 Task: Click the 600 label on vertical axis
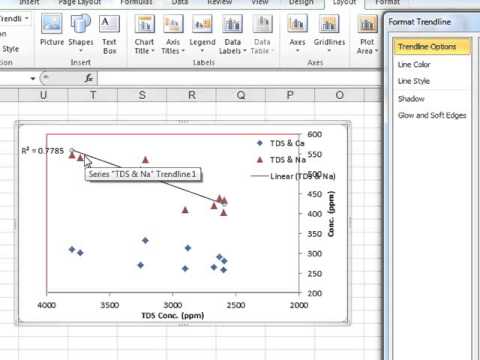coord(314,134)
